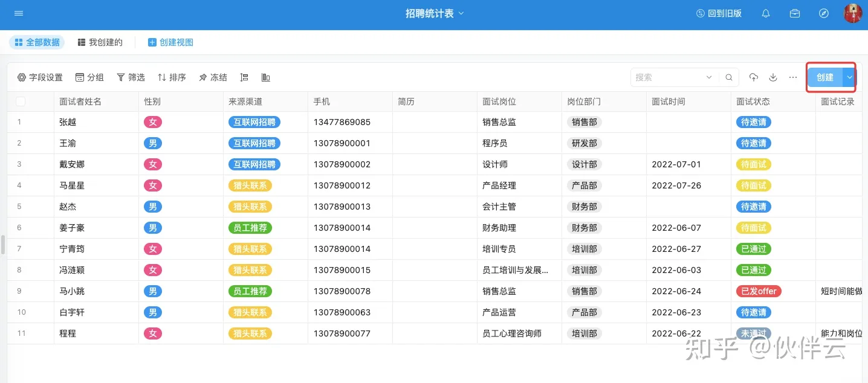Open the record named 戴安娜
868x383 pixels.
point(72,164)
